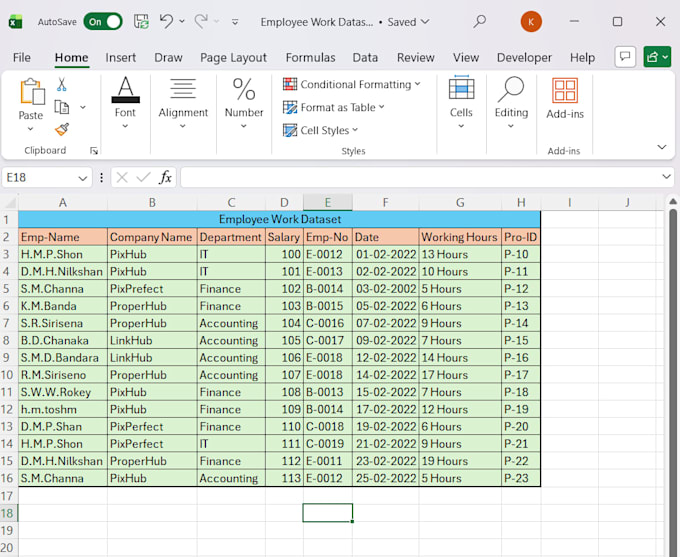
Task: Click the Insert Function fx icon
Action: tap(165, 177)
